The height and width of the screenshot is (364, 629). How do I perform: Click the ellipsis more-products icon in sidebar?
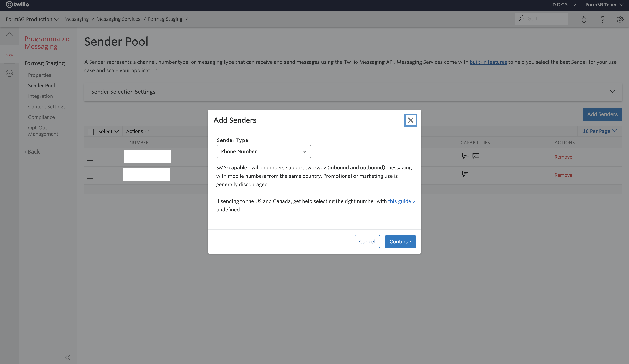tap(9, 73)
